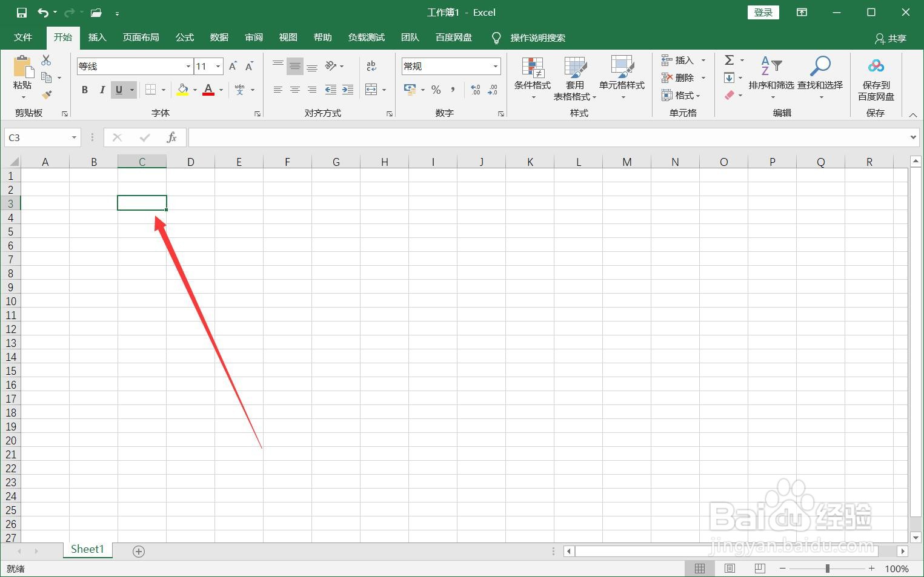Image resolution: width=924 pixels, height=577 pixels.
Task: Click the Insert Function fx icon
Action: point(172,137)
